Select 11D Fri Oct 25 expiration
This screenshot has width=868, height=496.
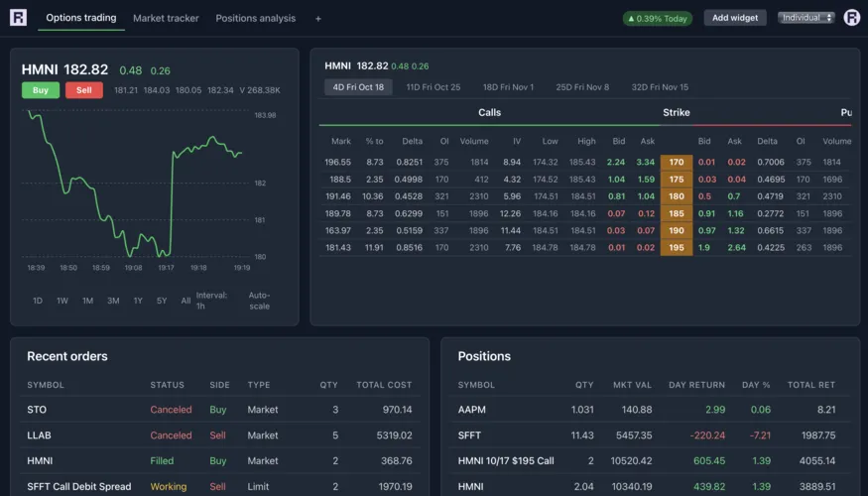433,87
